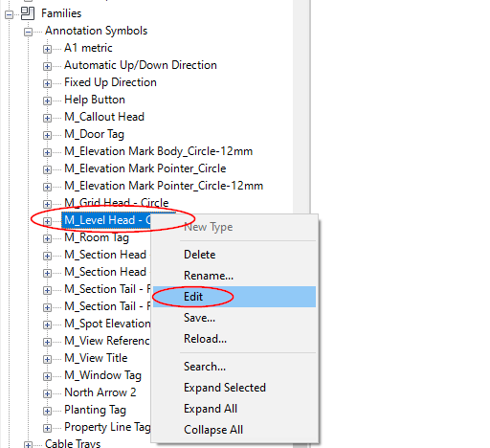
Task: Expand the Help Button family
Action: (47, 101)
